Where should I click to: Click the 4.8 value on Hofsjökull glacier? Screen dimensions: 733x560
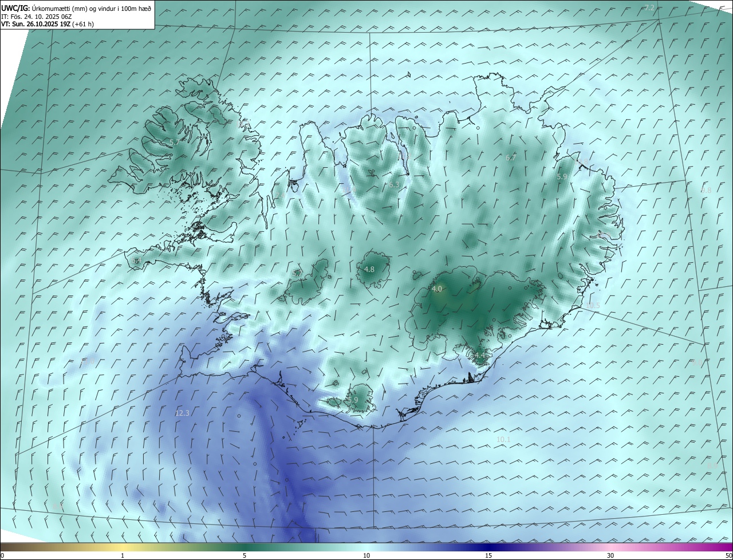pyautogui.click(x=369, y=269)
